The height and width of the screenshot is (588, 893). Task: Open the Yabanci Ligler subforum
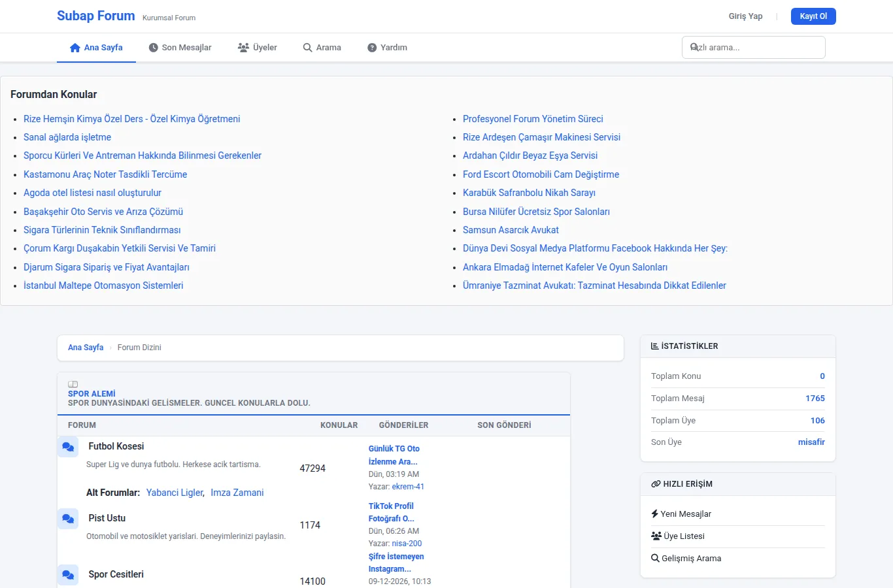point(175,493)
